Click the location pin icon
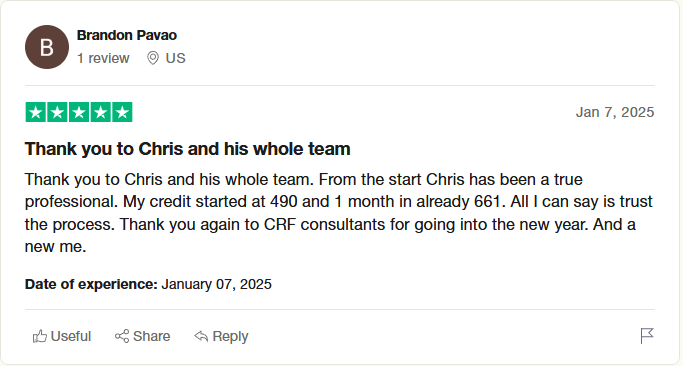This screenshot has width=683, height=366. 152,58
